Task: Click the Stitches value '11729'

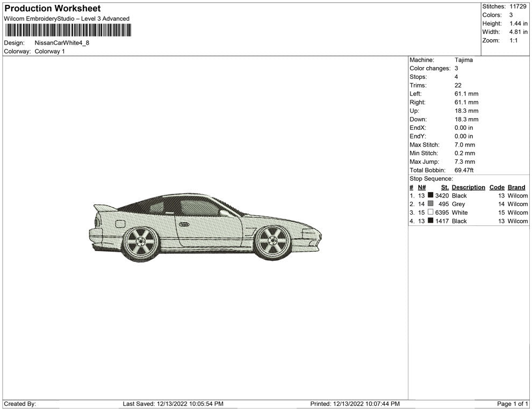Action: point(517,6)
